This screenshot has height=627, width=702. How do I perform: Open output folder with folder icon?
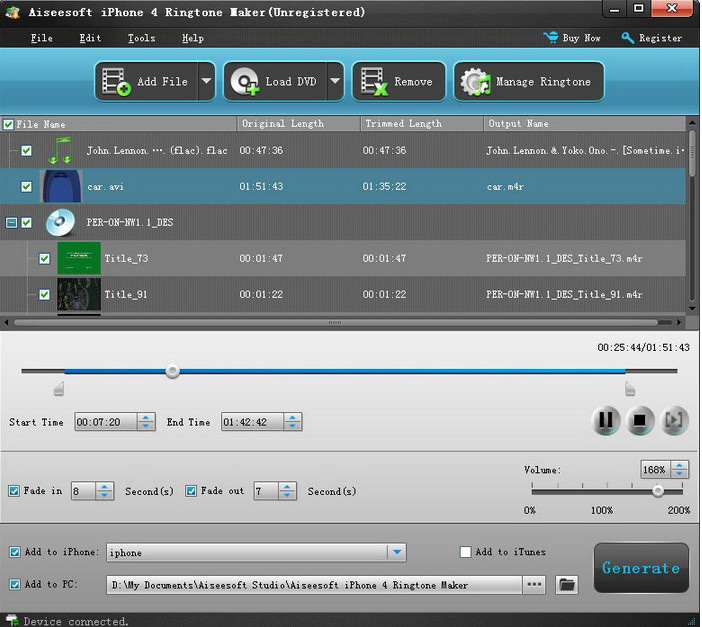pyautogui.click(x=566, y=584)
